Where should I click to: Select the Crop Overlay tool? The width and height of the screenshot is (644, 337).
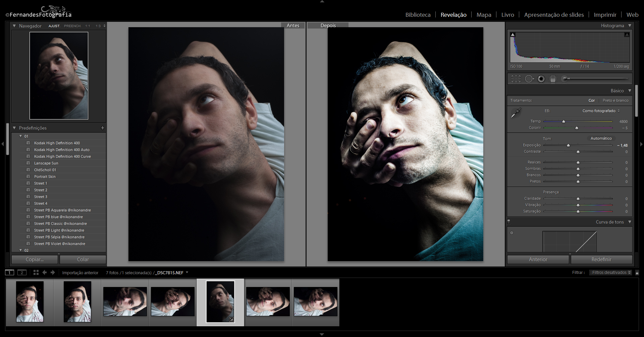pyautogui.click(x=516, y=79)
